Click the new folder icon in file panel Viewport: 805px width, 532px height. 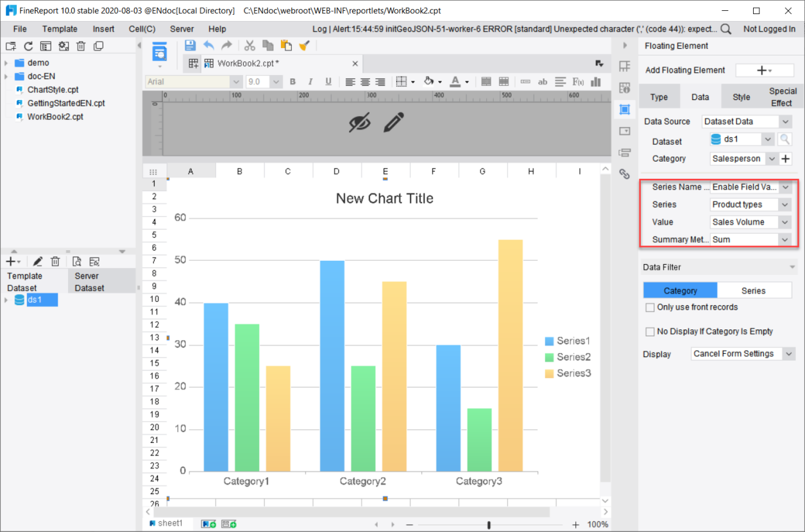point(11,46)
